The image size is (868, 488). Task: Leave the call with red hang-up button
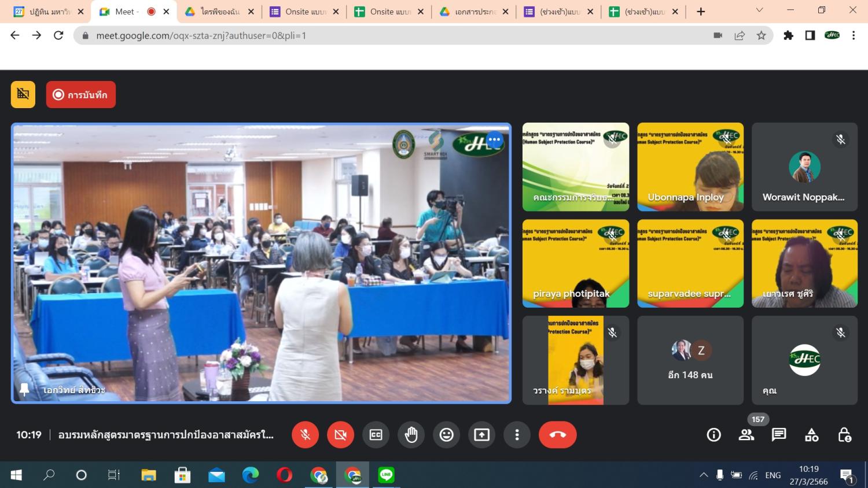coord(557,435)
